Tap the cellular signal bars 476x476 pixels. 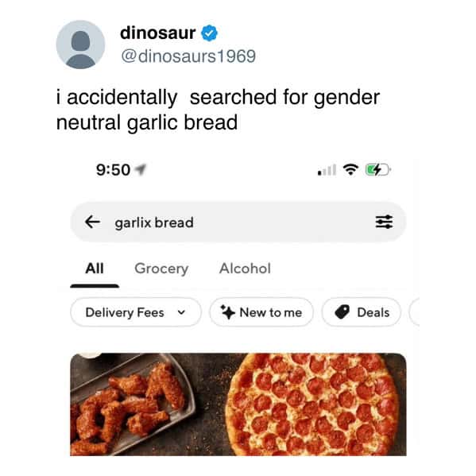coord(327,170)
